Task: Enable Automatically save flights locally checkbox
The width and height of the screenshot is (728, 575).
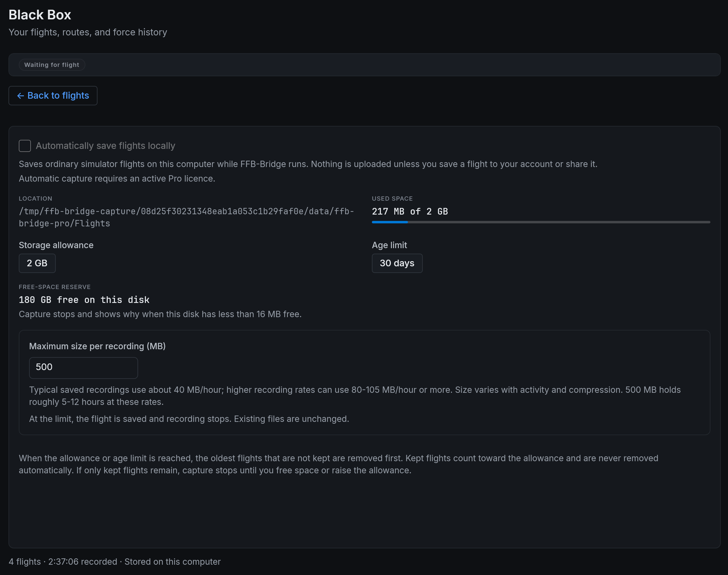Action: tap(25, 146)
